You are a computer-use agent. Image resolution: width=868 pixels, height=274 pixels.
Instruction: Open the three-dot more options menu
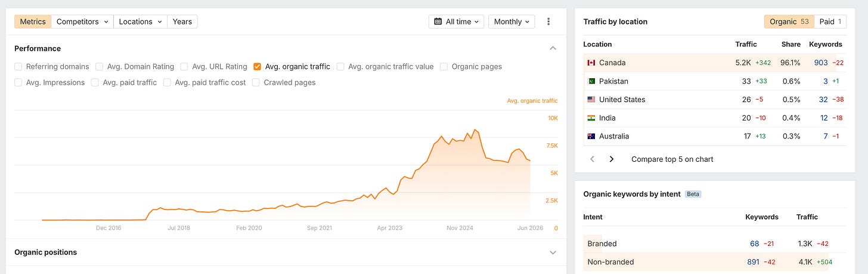[x=548, y=21]
